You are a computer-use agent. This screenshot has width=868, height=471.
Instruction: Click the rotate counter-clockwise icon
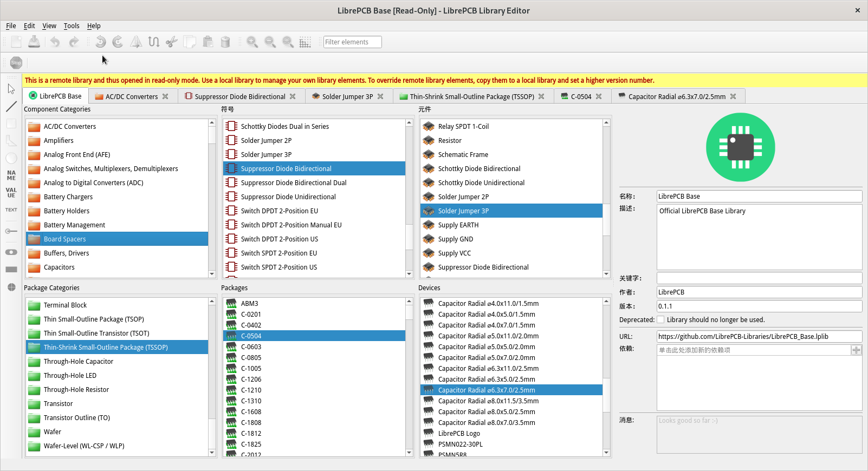coord(100,42)
